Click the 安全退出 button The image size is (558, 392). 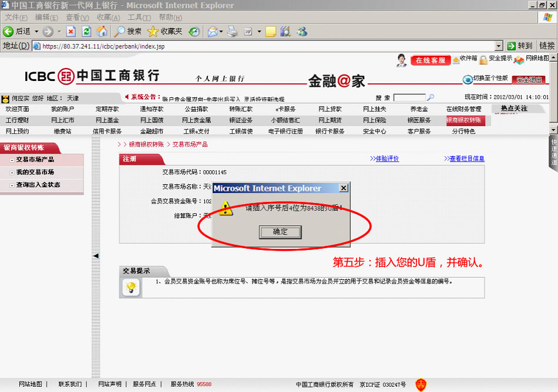[529, 80]
